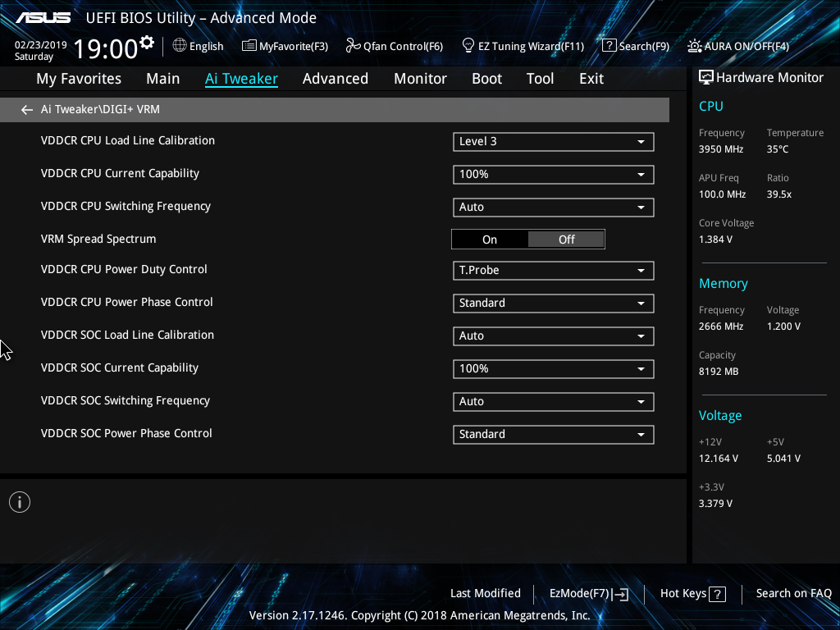Open Search(F9) question mark icon

(x=609, y=46)
